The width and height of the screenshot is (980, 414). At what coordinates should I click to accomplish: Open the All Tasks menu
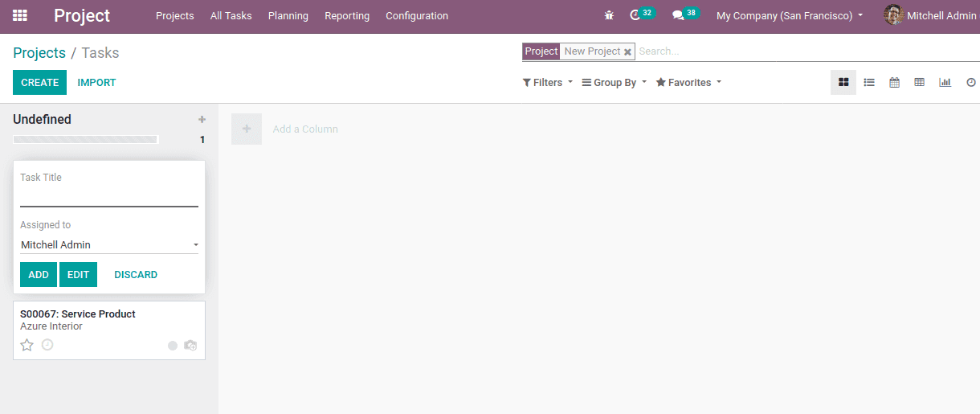231,15
